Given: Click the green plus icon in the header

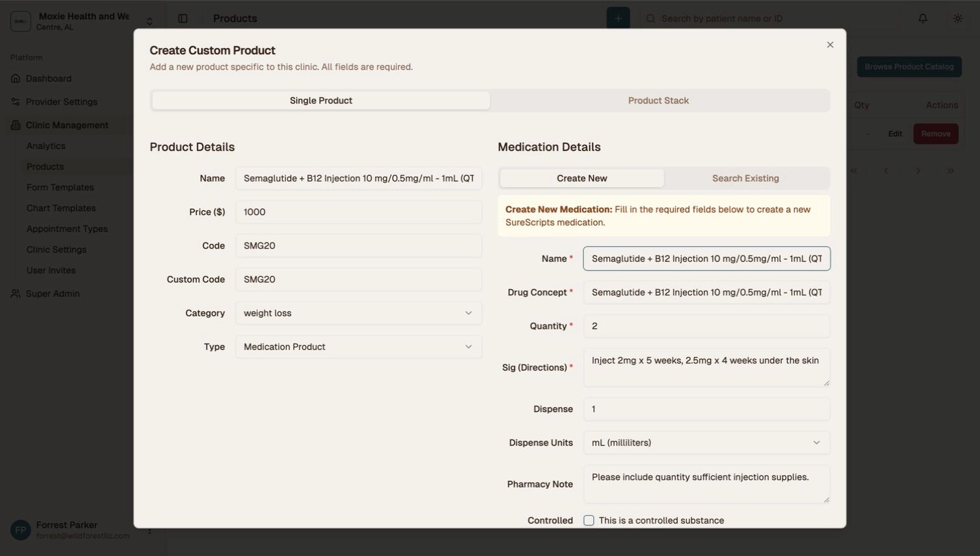Looking at the screenshot, I should (617, 18).
